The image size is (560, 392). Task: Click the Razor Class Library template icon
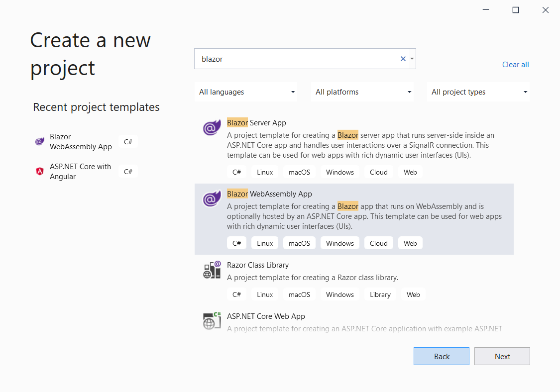pos(212,270)
